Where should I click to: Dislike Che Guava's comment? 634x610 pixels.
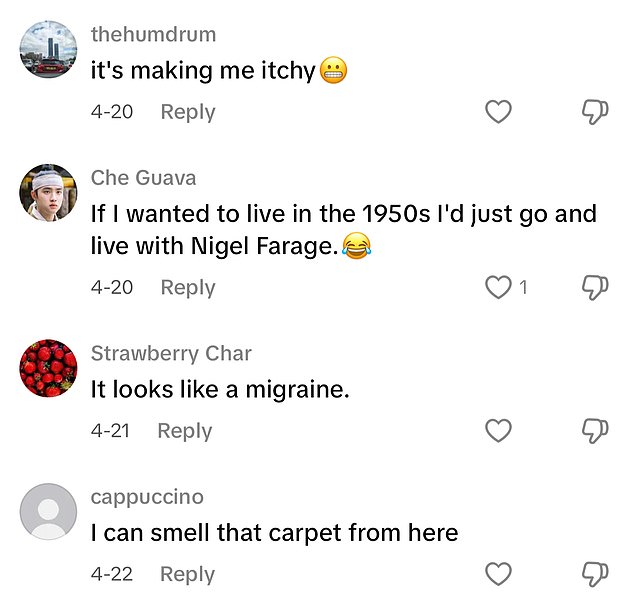[x=594, y=288]
